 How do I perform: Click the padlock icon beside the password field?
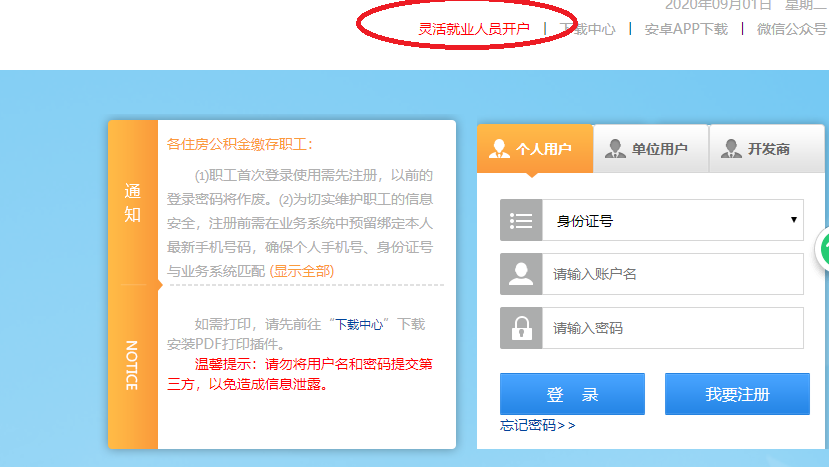tap(521, 328)
